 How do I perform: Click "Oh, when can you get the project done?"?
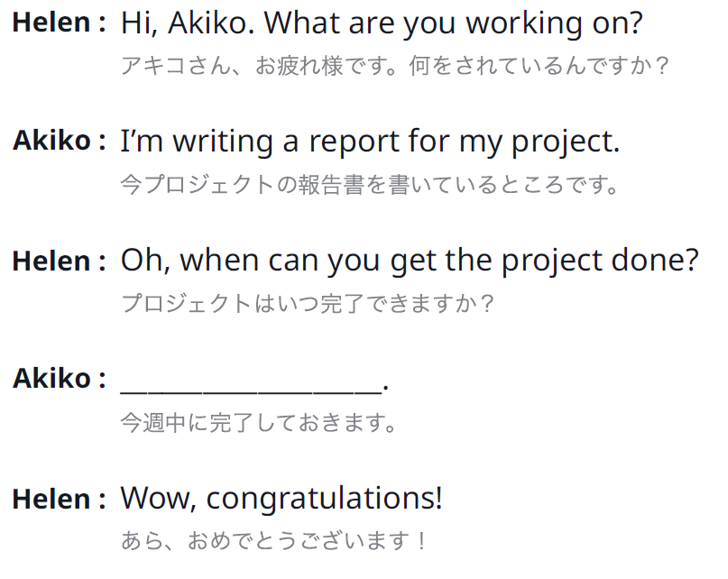[410, 261]
